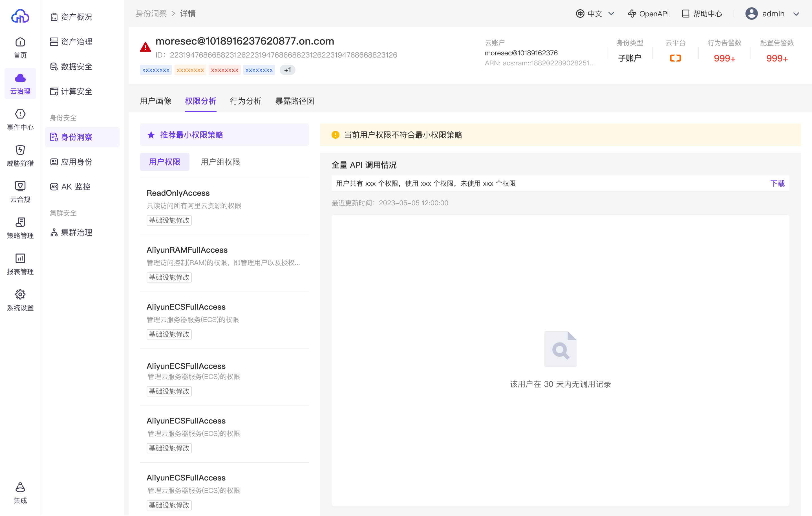This screenshot has width=812, height=516.
Task: Select the 用户权限 toggle
Action: (165, 162)
